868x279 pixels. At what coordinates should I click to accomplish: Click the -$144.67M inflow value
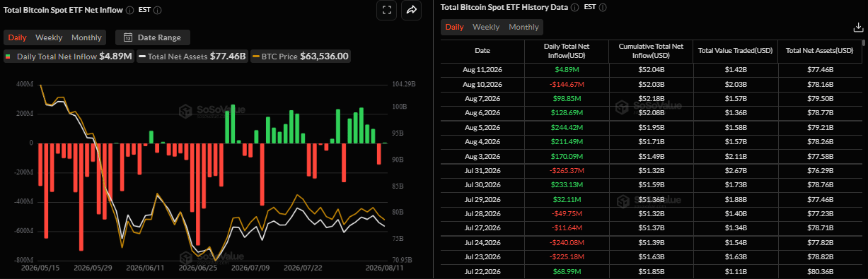[x=566, y=84]
